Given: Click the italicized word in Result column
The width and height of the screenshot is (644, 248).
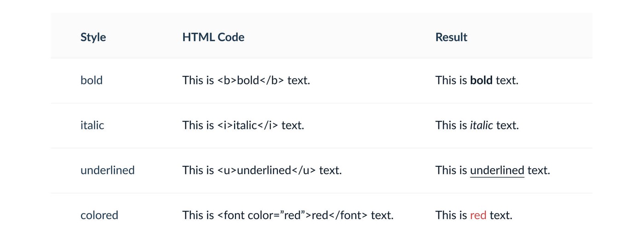Looking at the screenshot, I should pos(481,125).
